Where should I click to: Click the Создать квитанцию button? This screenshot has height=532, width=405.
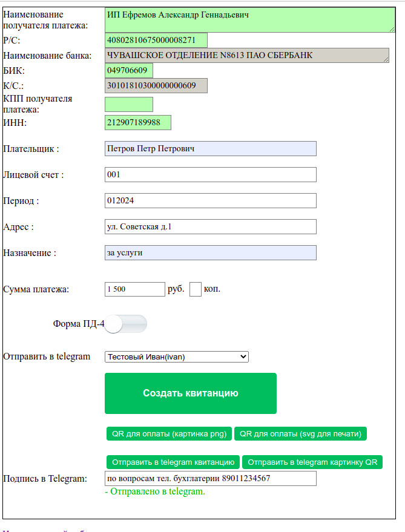[x=190, y=393]
